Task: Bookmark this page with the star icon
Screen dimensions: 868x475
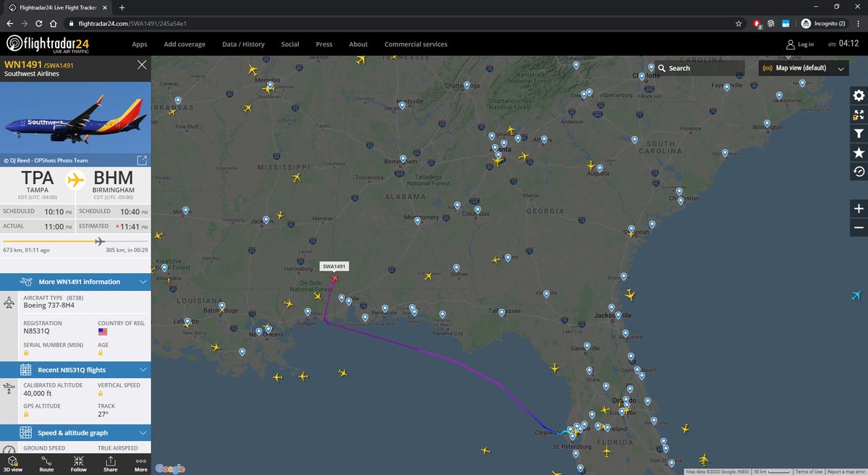Action: pyautogui.click(x=739, y=23)
